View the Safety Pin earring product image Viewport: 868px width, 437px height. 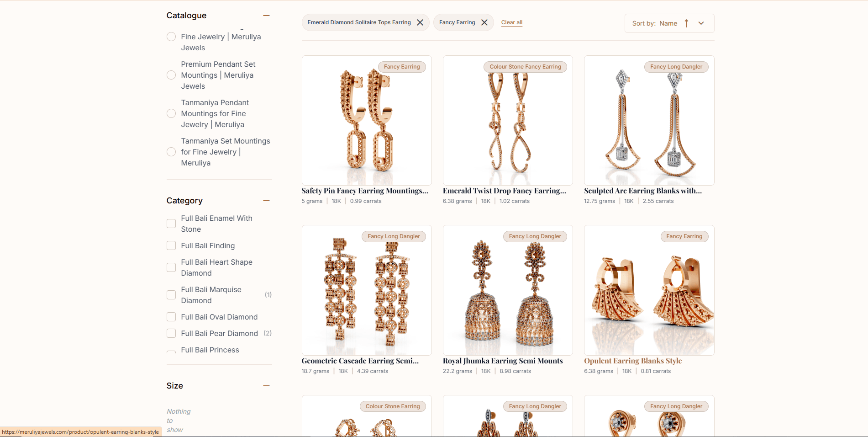coord(367,121)
